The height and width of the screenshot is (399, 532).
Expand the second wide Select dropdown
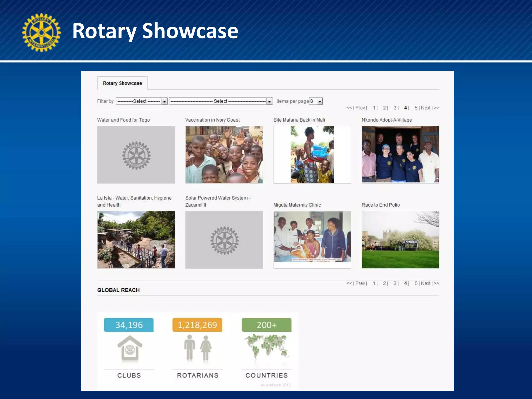click(x=221, y=101)
